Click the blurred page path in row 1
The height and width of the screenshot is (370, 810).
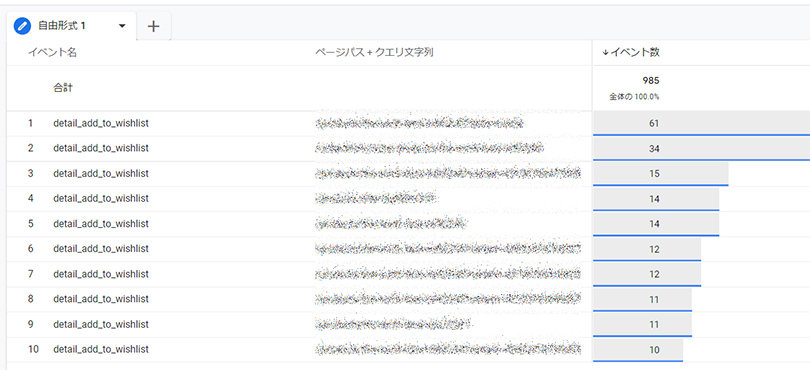point(419,123)
